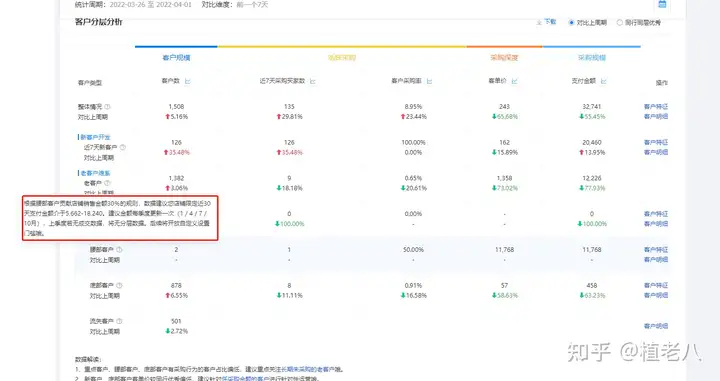Viewport: 720px width, 381px height.
Task: Switch to the yellow second category tab
Action: [342, 57]
